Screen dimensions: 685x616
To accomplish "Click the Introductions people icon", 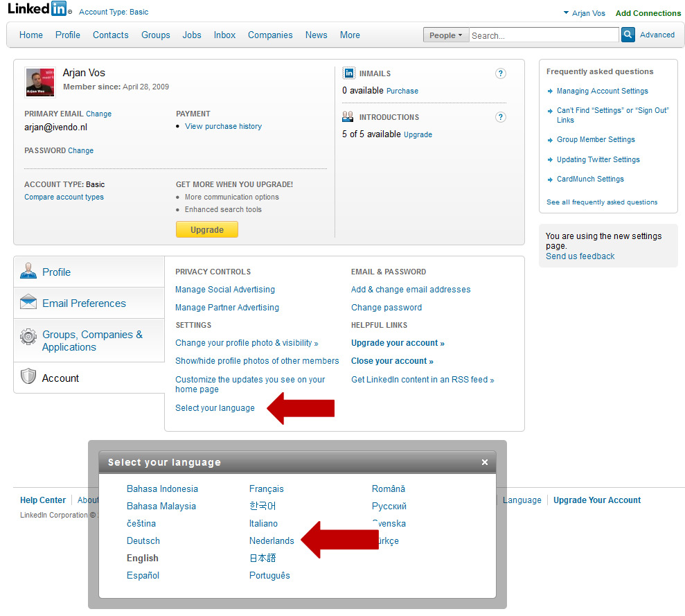I will 348,116.
